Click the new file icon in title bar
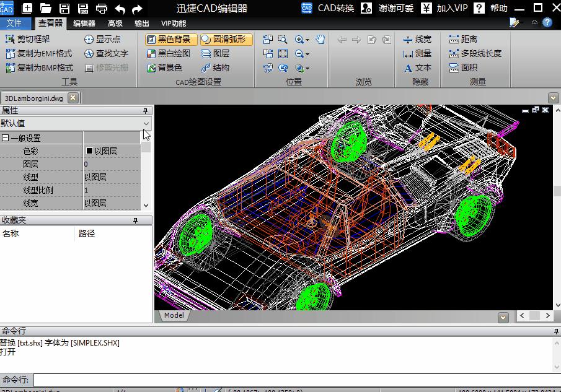Screen dimensions: 561x392 27,8
